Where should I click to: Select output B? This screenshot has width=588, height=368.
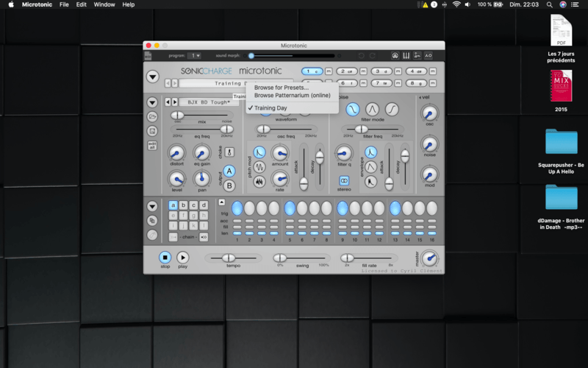(x=229, y=185)
